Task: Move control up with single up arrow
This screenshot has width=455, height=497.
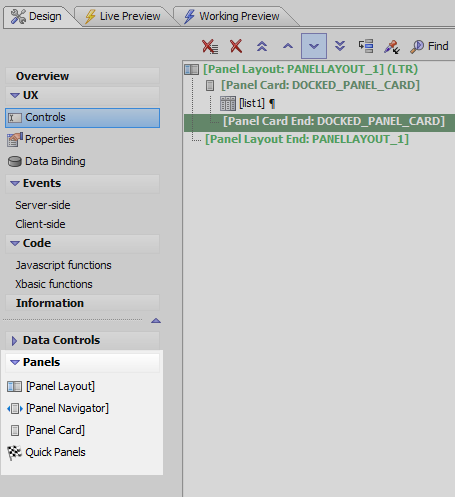Action: (288, 46)
